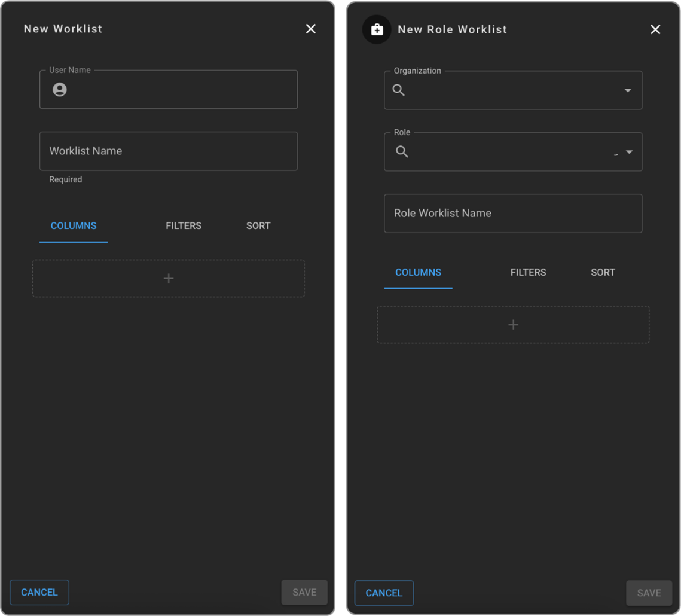Viewport: 681px width, 616px height.
Task: Open the Role field's chevron selector
Action: pos(628,152)
